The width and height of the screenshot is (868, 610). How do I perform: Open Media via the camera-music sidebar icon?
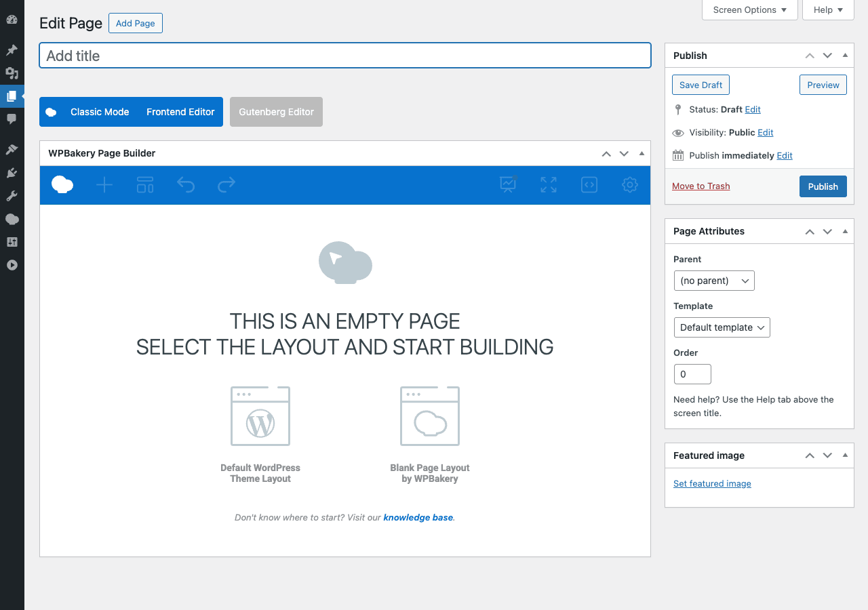pyautogui.click(x=12, y=73)
